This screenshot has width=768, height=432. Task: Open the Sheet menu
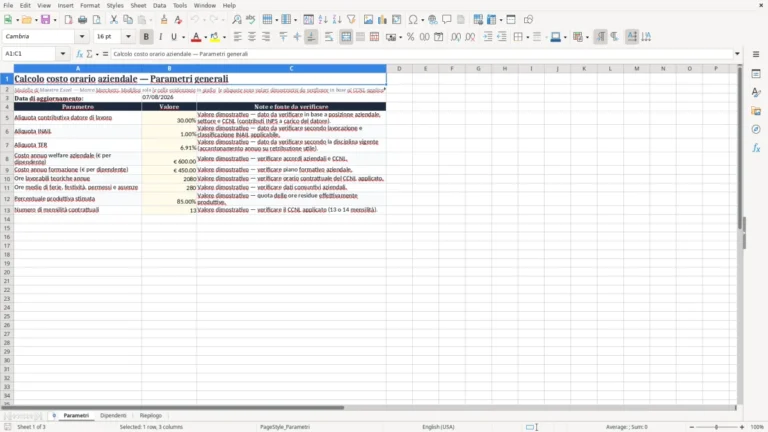point(138,5)
